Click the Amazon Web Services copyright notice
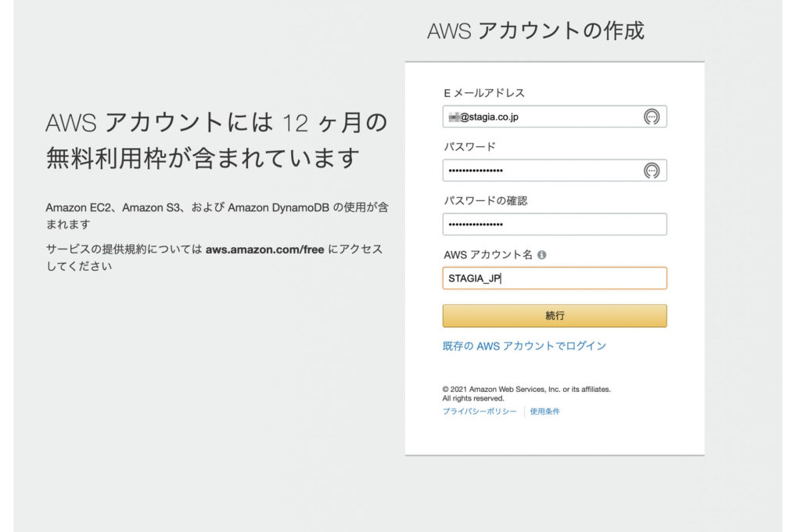 tap(526, 394)
